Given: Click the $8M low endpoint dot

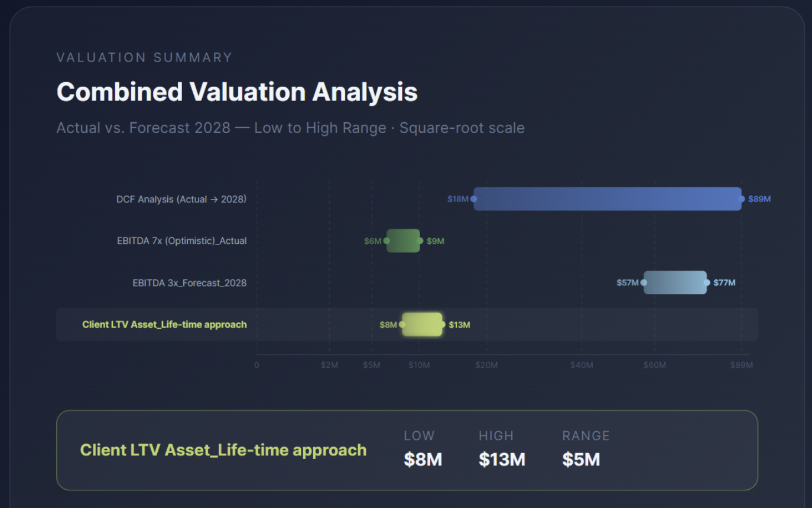Looking at the screenshot, I should coord(402,324).
